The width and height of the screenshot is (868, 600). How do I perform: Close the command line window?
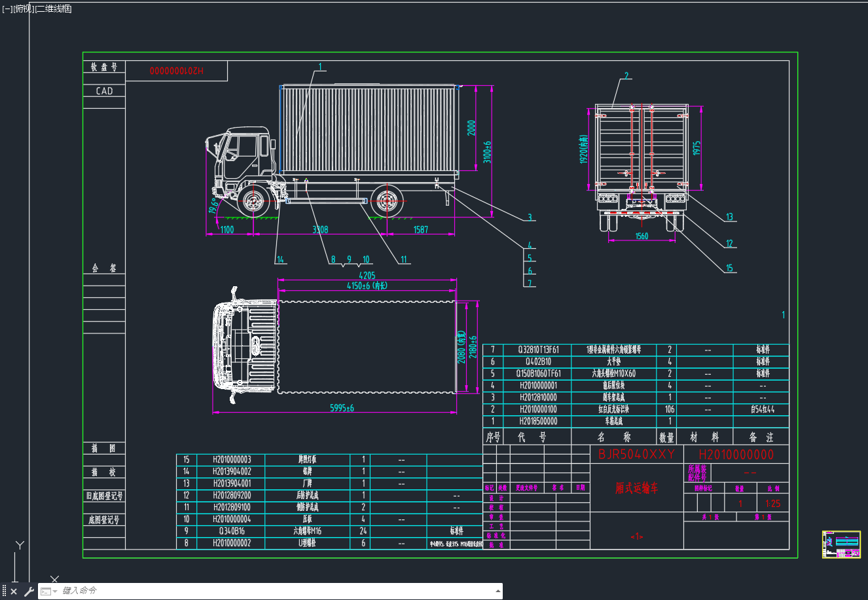pyautogui.click(x=14, y=591)
